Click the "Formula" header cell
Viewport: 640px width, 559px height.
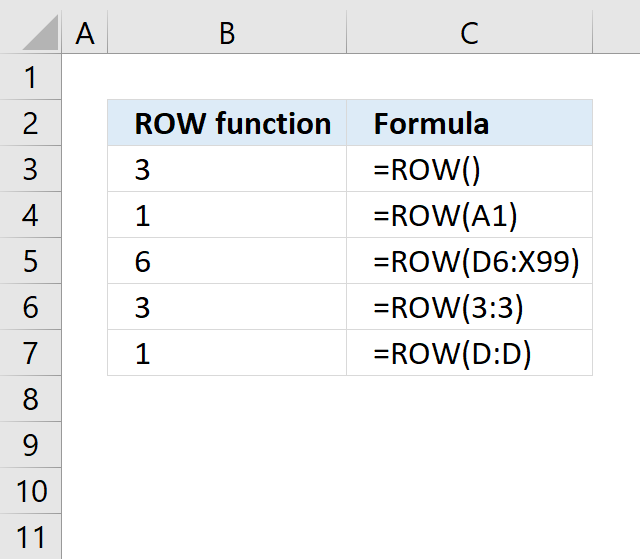[x=469, y=123]
